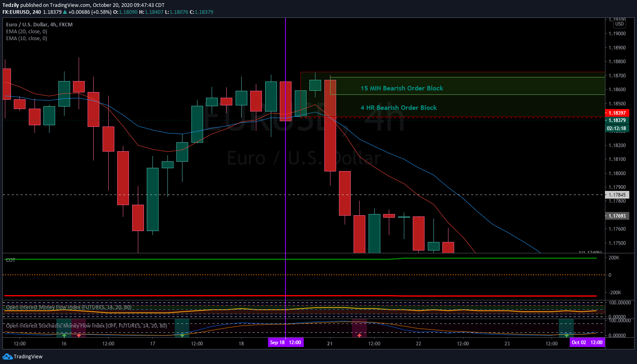Select the EMA (10, close, 0) legend
Screen dimensions: 637x364
[x=26, y=39]
